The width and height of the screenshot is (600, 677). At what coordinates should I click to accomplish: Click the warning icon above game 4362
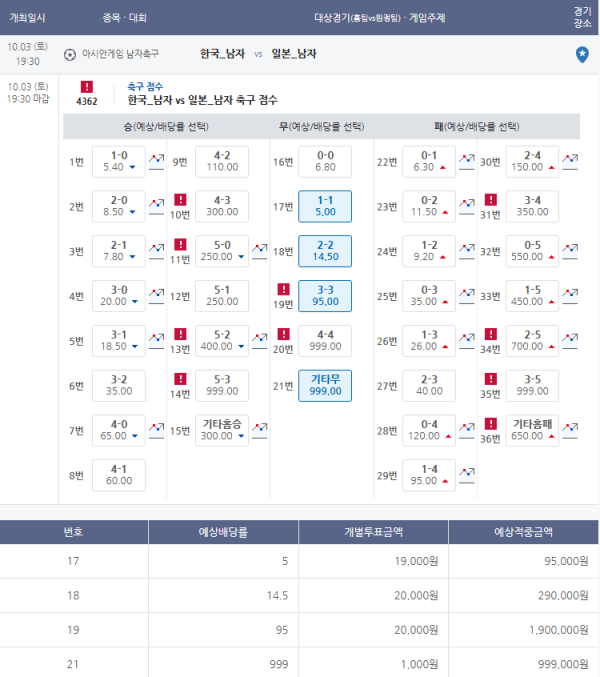[87, 87]
